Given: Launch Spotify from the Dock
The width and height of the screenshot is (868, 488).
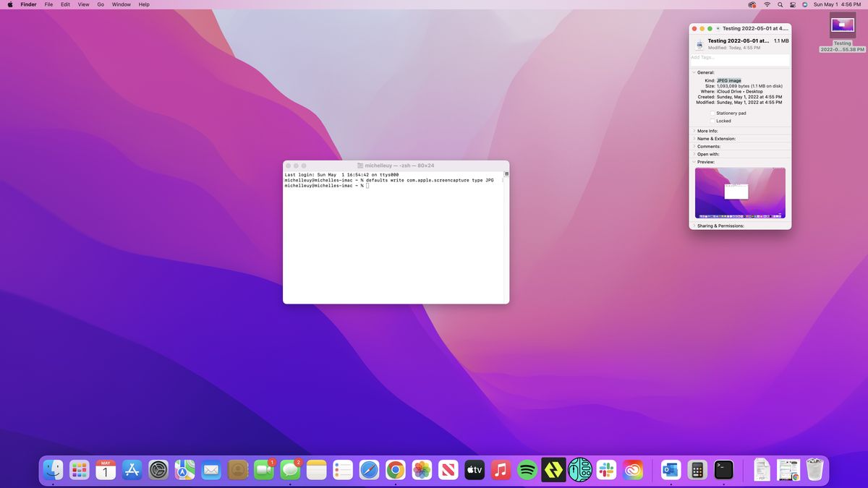Looking at the screenshot, I should [526, 469].
